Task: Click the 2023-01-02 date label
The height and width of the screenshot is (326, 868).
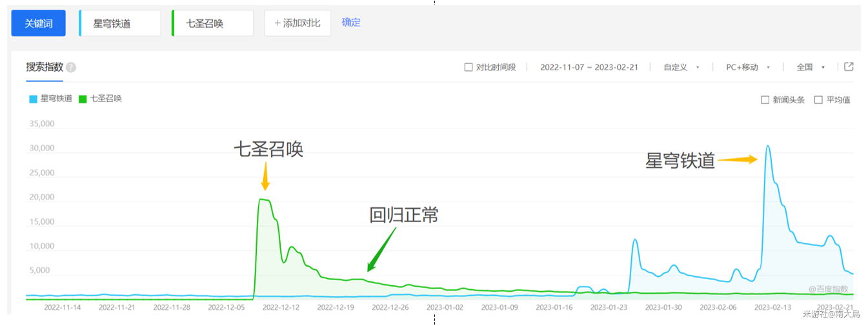Action: point(445,307)
